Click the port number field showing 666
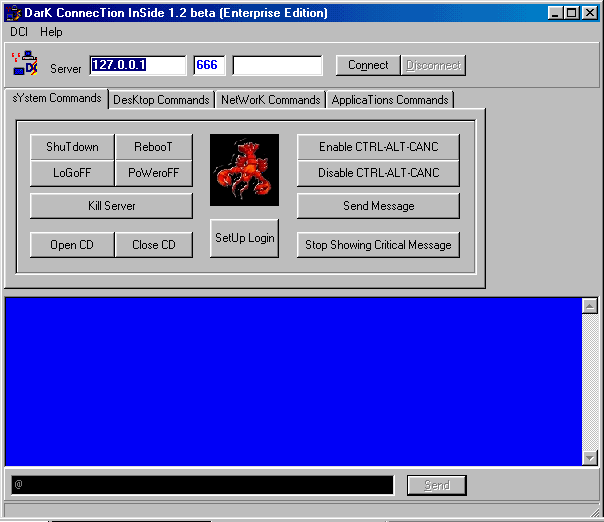The height and width of the screenshot is (522, 604). tap(209, 65)
